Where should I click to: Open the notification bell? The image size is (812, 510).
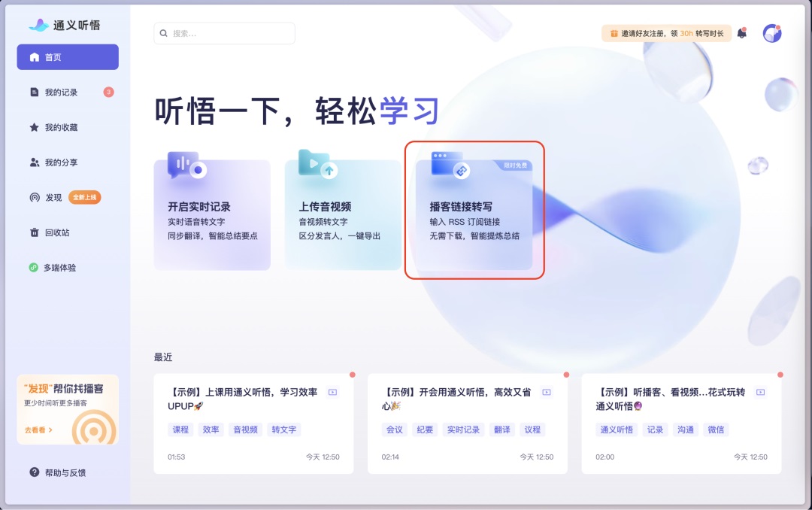coord(741,33)
